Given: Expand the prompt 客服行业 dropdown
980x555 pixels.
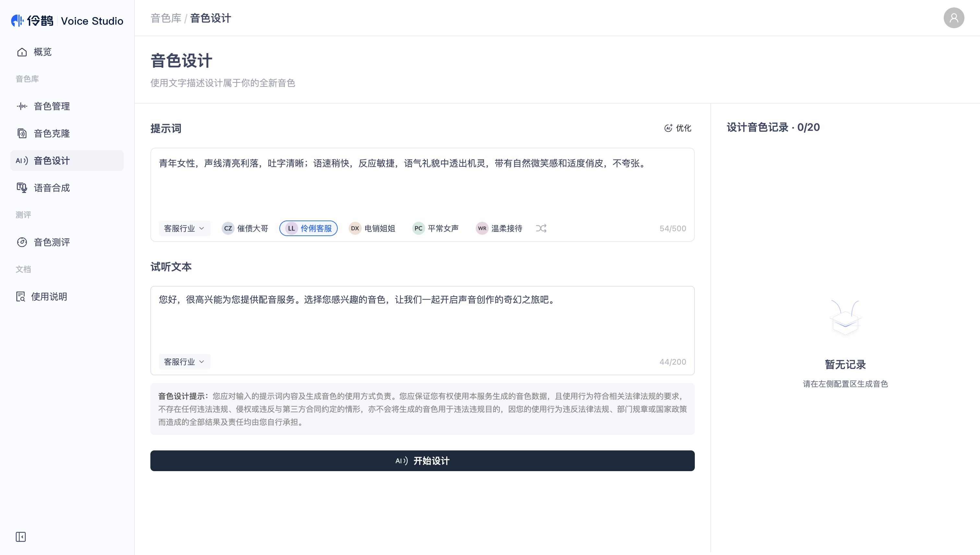Looking at the screenshot, I should tap(184, 228).
